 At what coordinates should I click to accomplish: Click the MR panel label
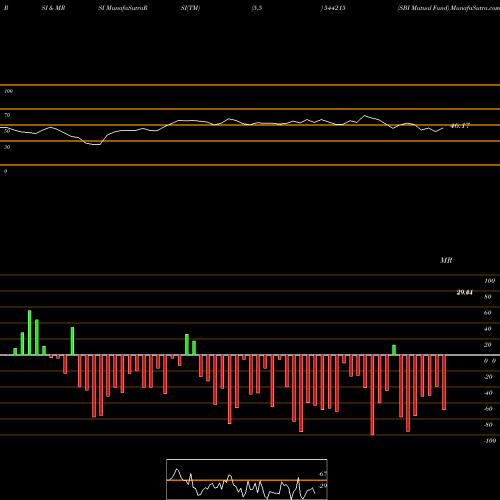pyautogui.click(x=446, y=260)
